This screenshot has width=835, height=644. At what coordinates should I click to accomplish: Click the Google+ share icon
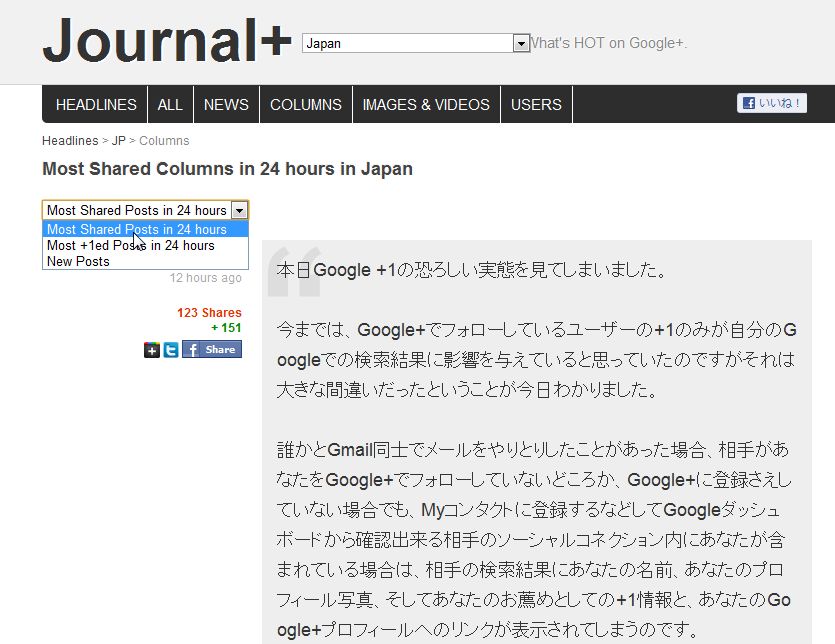[152, 350]
